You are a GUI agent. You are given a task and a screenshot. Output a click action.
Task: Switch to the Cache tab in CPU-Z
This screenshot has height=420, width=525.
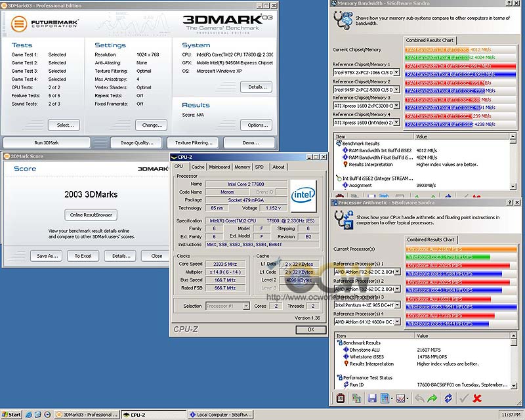point(198,167)
